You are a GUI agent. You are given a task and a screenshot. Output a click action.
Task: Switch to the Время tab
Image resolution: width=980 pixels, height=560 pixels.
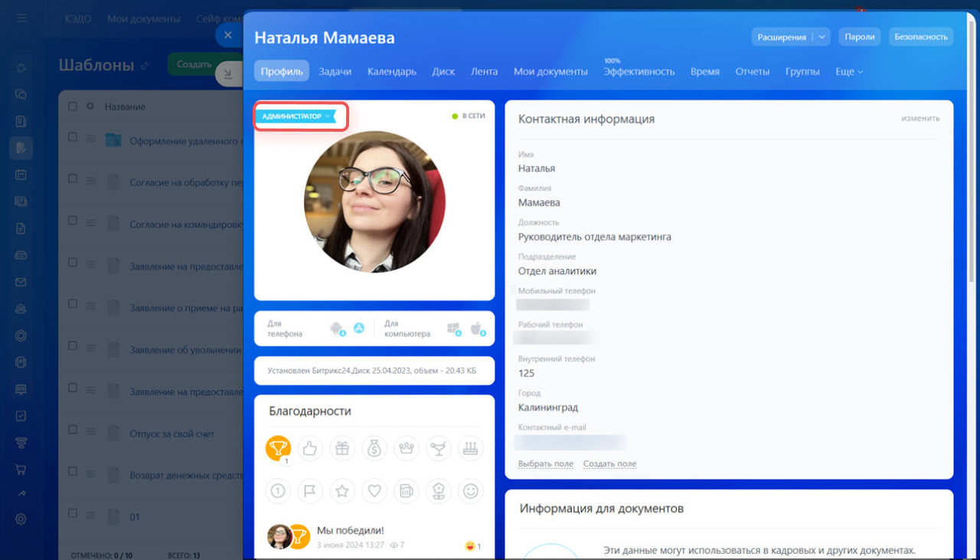click(705, 71)
